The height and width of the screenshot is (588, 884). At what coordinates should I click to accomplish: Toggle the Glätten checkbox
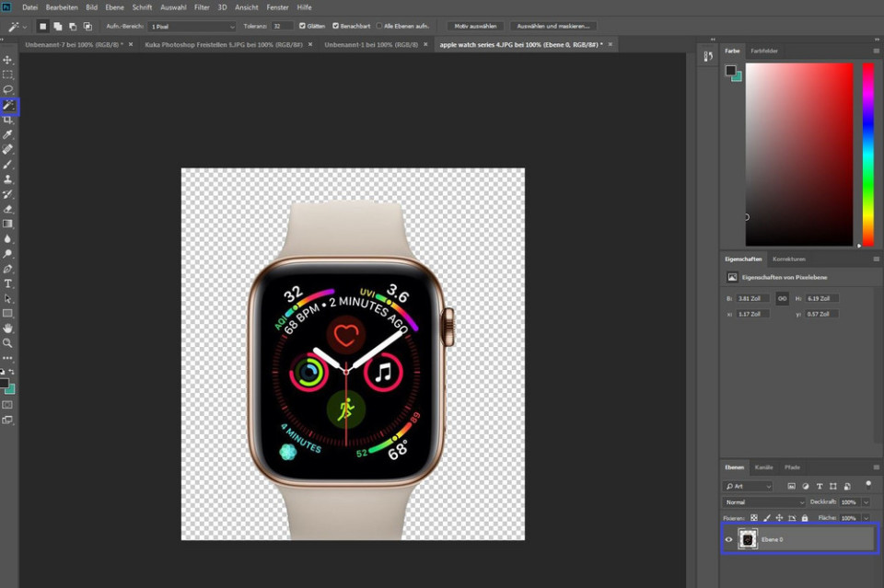click(x=302, y=26)
